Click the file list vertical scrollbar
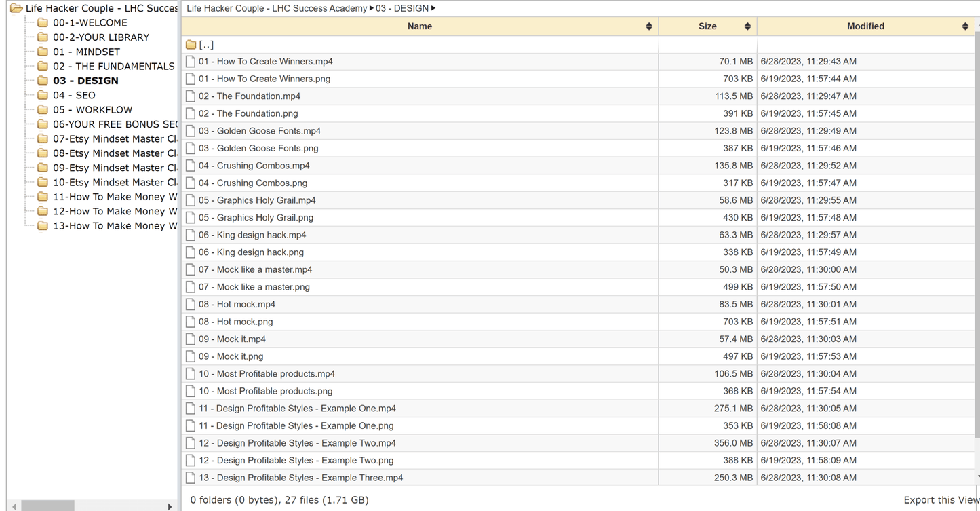980x511 pixels. pyautogui.click(x=977, y=234)
